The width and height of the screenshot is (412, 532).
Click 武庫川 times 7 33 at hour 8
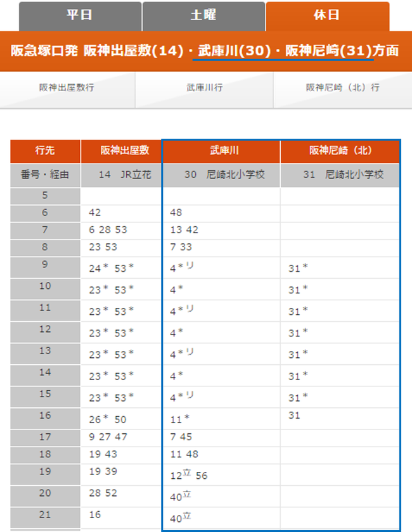tap(181, 248)
